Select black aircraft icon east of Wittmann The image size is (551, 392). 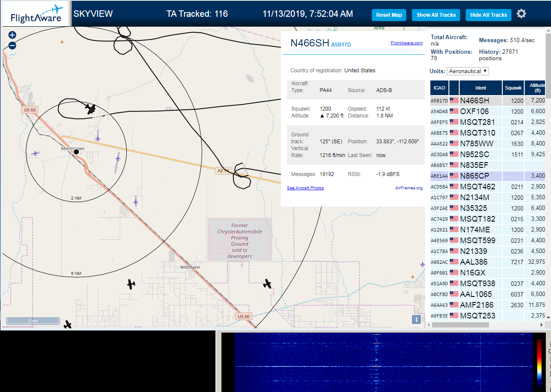coord(268,284)
